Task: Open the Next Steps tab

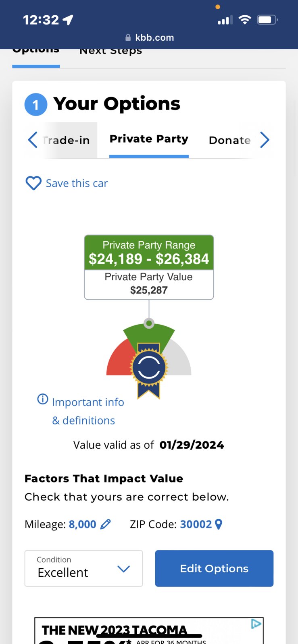Action: (x=111, y=51)
